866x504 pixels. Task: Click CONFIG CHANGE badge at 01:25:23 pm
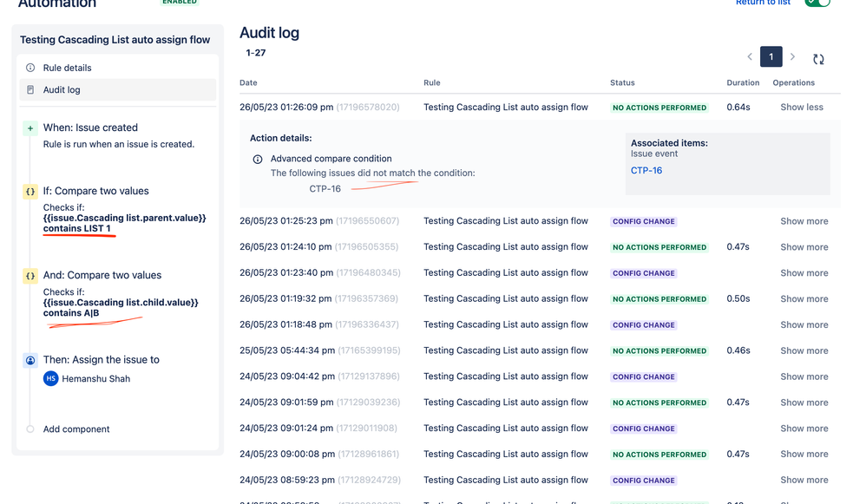pyautogui.click(x=643, y=221)
